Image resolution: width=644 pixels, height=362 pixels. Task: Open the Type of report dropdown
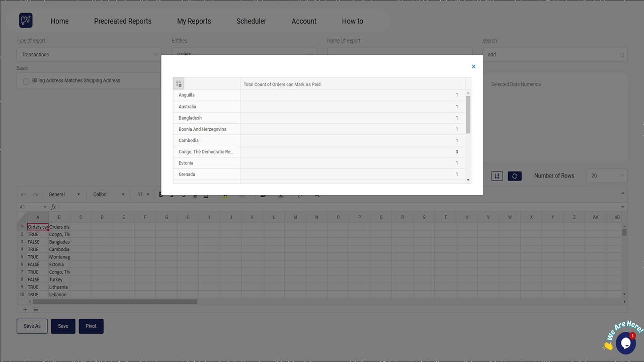point(89,55)
